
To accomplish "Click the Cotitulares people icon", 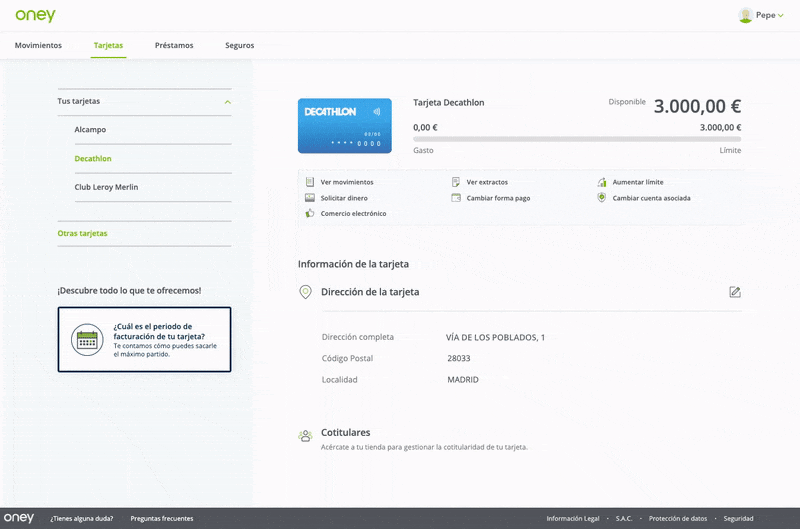I will click(x=305, y=436).
